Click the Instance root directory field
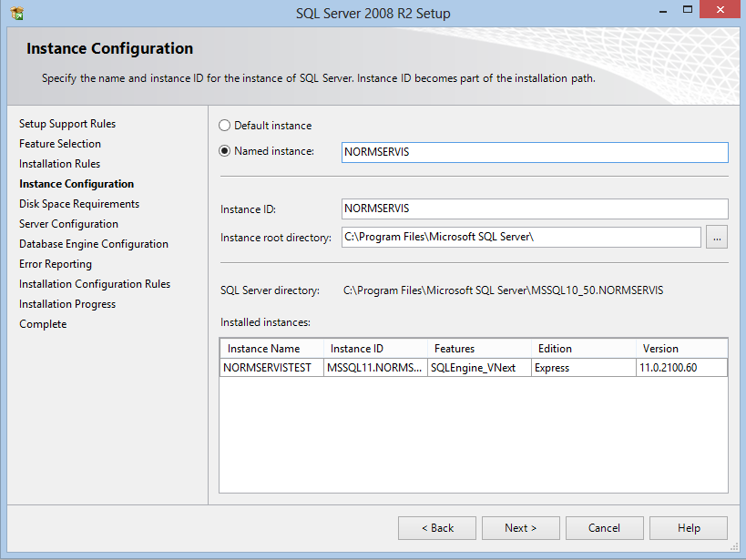The image size is (746, 560). [521, 238]
